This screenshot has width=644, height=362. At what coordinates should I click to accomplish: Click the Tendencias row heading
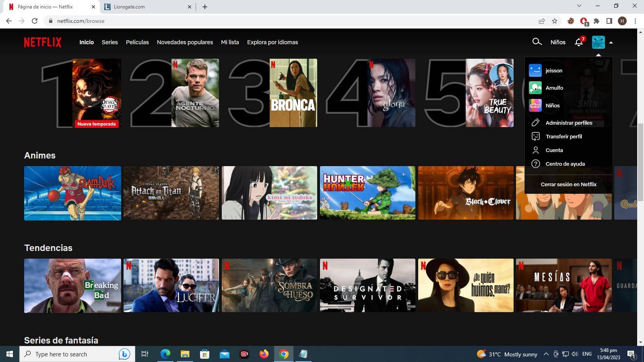(48, 248)
